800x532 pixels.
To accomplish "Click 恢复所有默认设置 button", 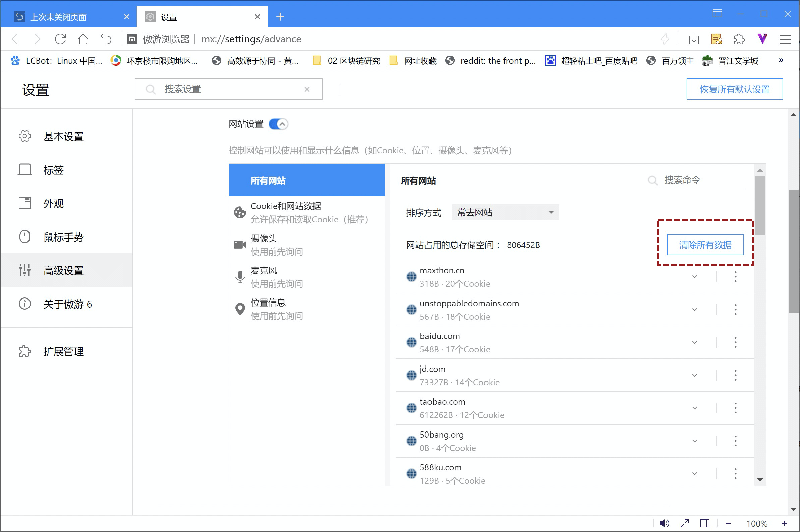I will [735, 89].
